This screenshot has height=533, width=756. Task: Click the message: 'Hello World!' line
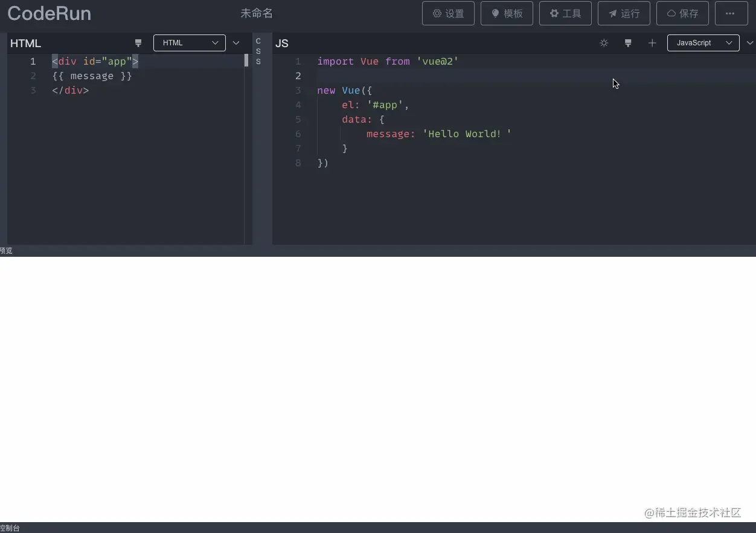tap(439, 134)
